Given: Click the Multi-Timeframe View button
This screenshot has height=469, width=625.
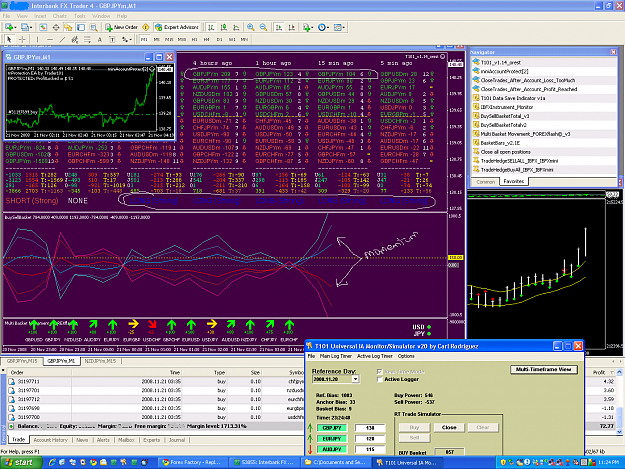Looking at the screenshot, I should [x=544, y=369].
